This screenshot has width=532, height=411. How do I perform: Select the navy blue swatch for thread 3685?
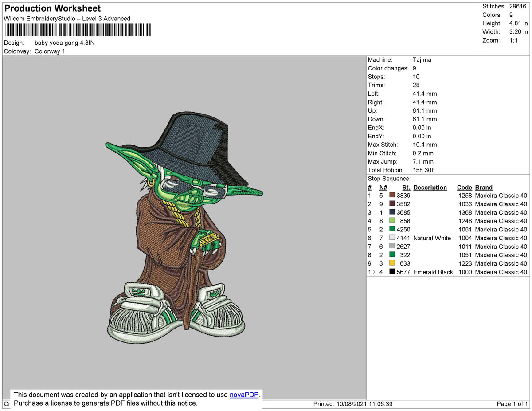[392, 212]
